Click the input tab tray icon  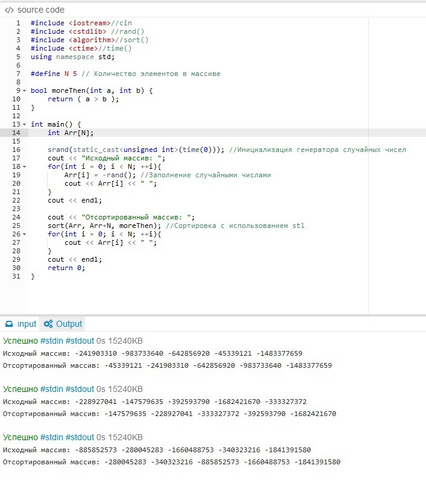click(9, 324)
